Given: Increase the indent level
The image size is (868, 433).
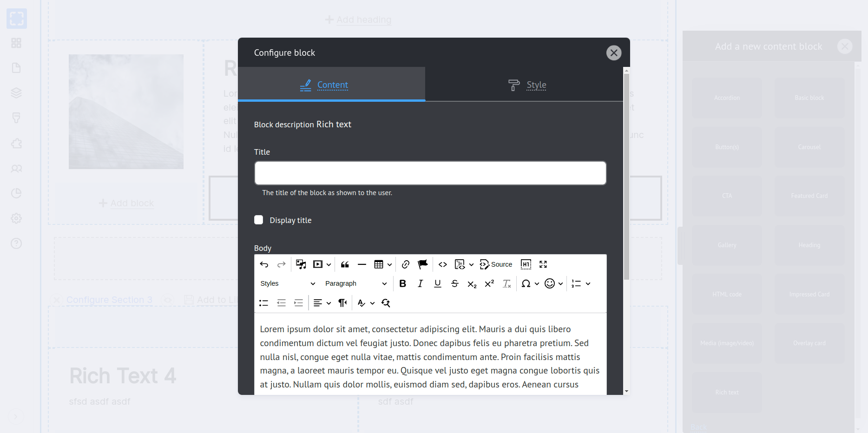Looking at the screenshot, I should tap(298, 303).
